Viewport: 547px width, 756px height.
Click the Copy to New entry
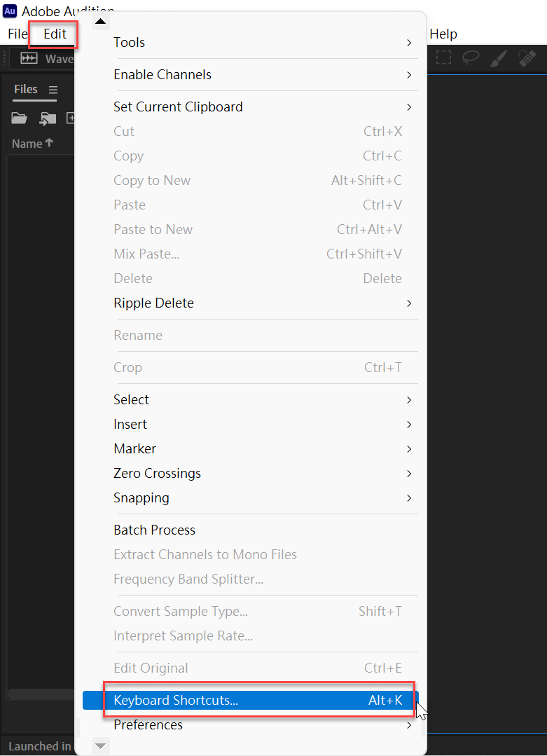[x=251, y=181]
